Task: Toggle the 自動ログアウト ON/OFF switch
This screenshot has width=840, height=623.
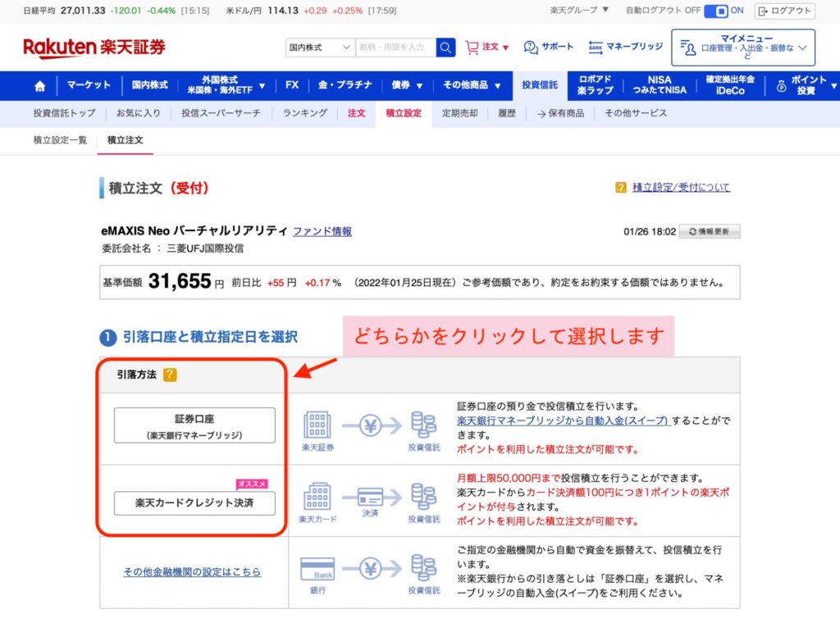Action: (715, 11)
